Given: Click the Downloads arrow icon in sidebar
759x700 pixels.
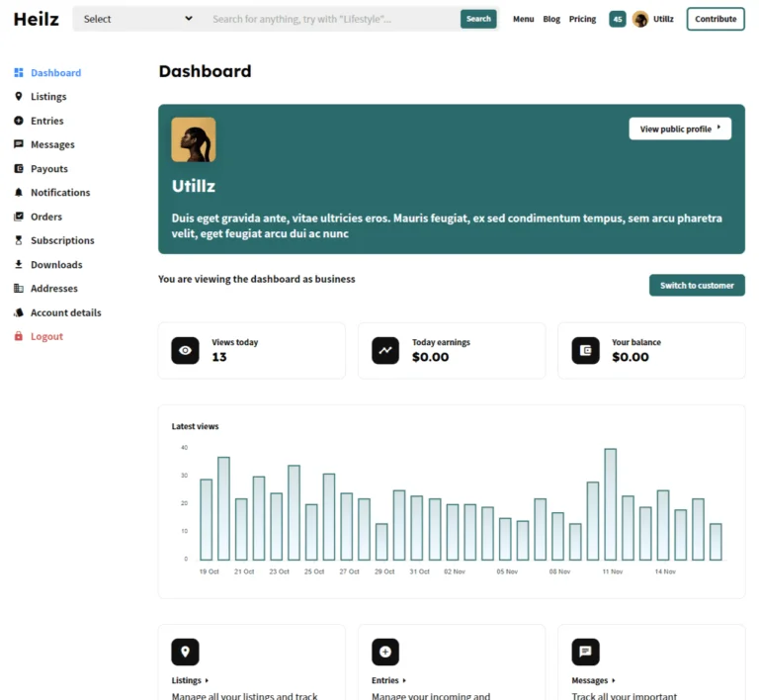Looking at the screenshot, I should pos(19,265).
